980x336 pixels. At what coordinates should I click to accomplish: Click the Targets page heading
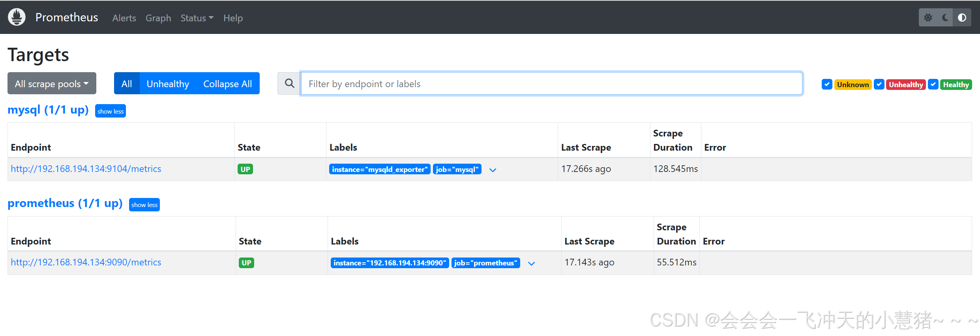click(x=38, y=55)
